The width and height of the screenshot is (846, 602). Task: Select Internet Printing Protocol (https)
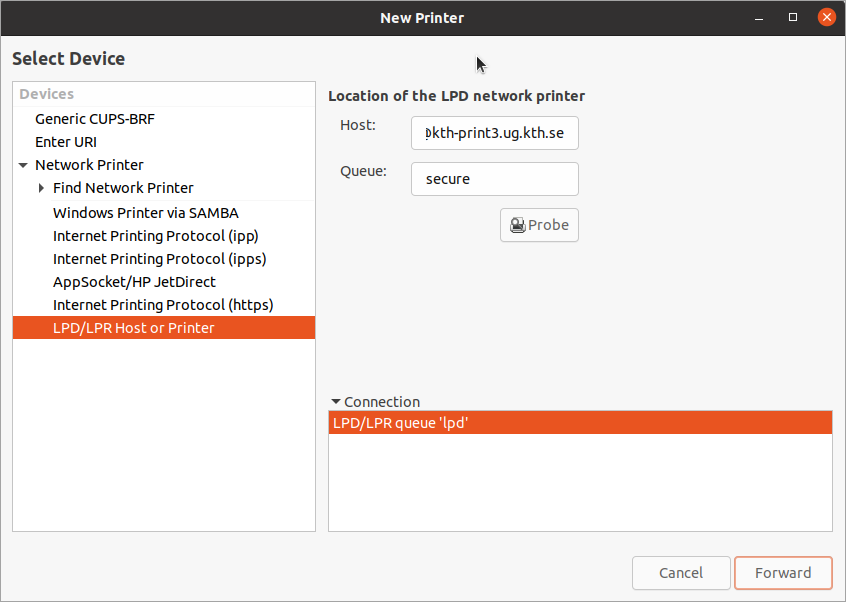pyautogui.click(x=163, y=305)
